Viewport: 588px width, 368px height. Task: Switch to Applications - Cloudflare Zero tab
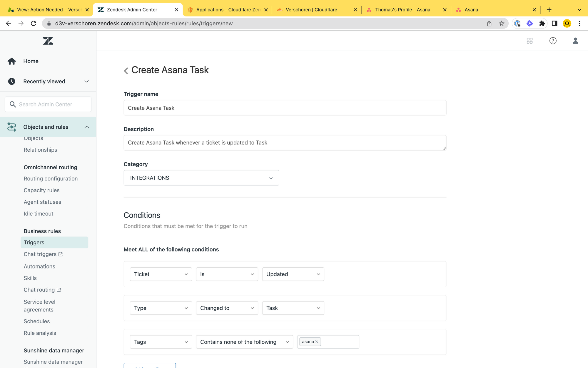pos(228,10)
